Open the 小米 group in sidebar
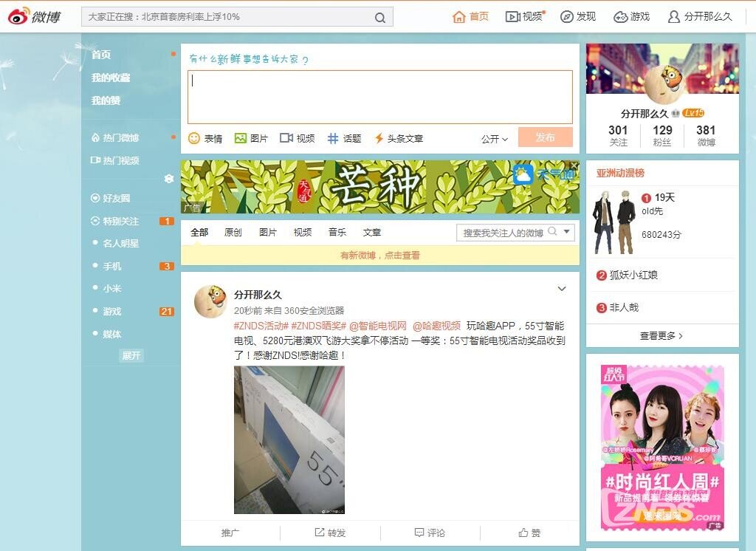 (x=112, y=288)
